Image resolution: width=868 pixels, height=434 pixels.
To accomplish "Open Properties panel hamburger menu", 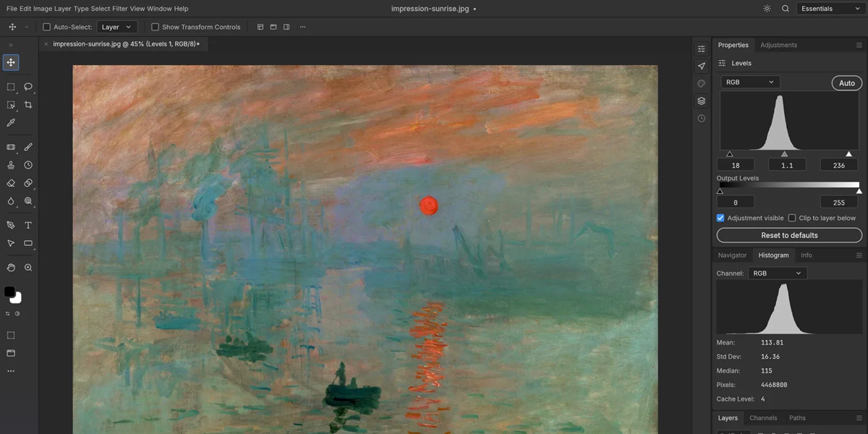I will [x=859, y=45].
